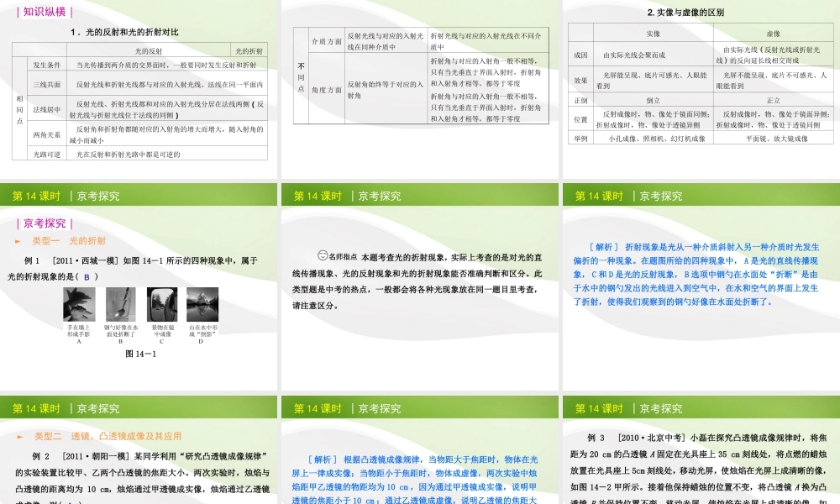Click the mountain reflection photo labeled D
This screenshot has height=504, width=840.
tap(202, 304)
